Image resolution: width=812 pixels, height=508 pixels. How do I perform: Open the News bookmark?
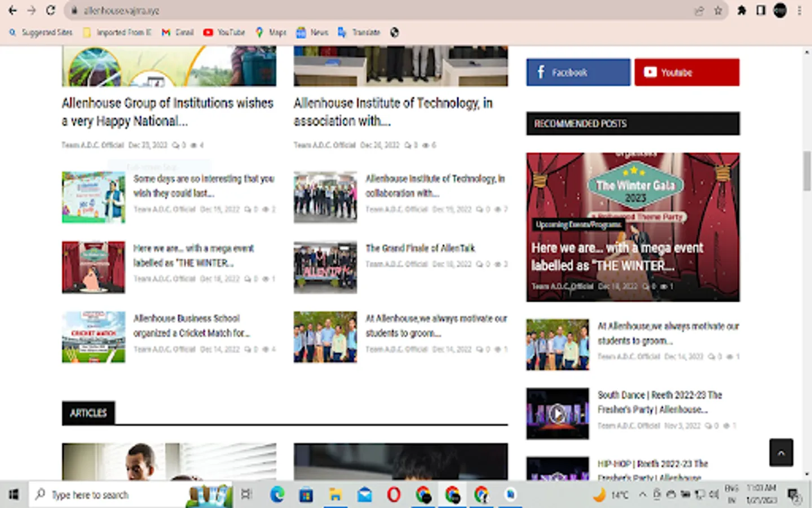click(312, 32)
